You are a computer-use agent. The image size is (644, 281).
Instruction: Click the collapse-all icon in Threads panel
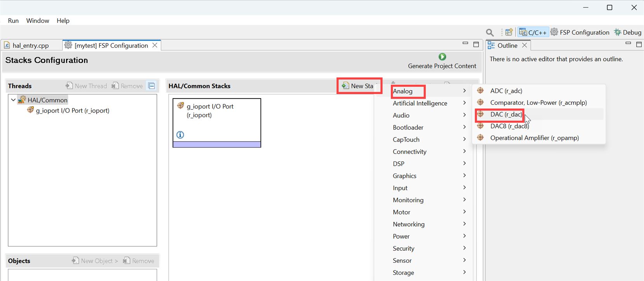pos(152,86)
